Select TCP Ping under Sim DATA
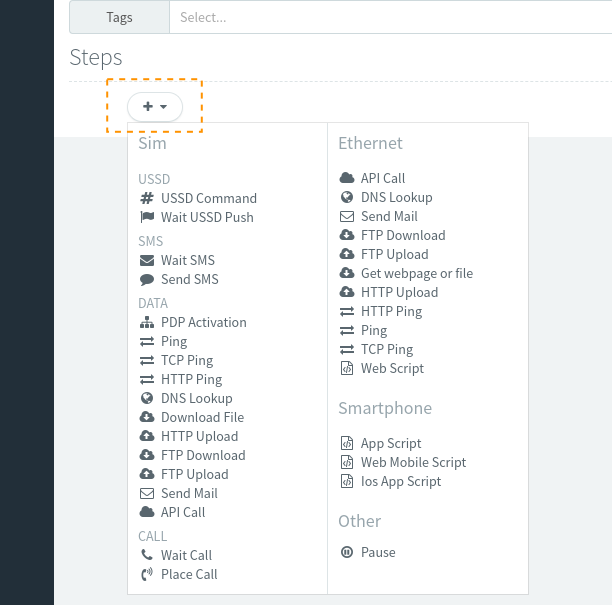The width and height of the screenshot is (612, 605). click(187, 360)
